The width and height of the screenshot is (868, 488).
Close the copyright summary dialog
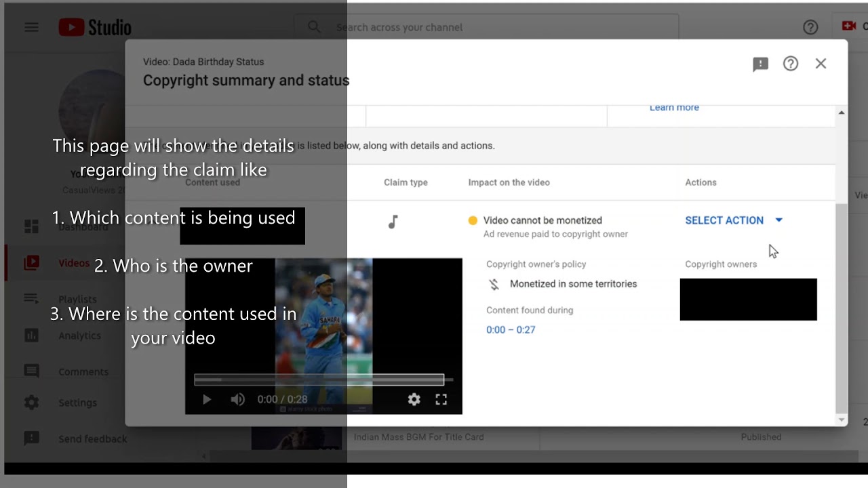pyautogui.click(x=821, y=64)
